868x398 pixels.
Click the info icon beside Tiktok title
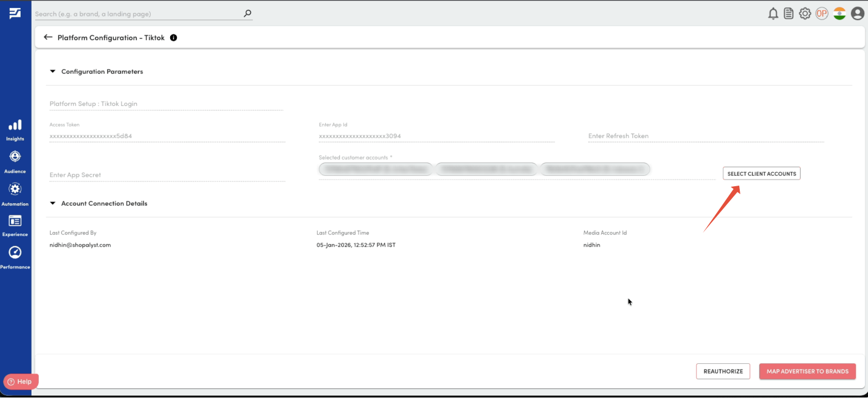pyautogui.click(x=173, y=38)
